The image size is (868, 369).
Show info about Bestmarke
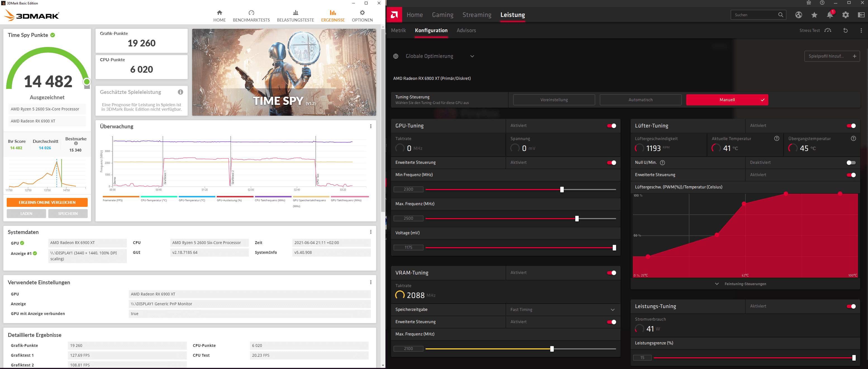coord(76,143)
